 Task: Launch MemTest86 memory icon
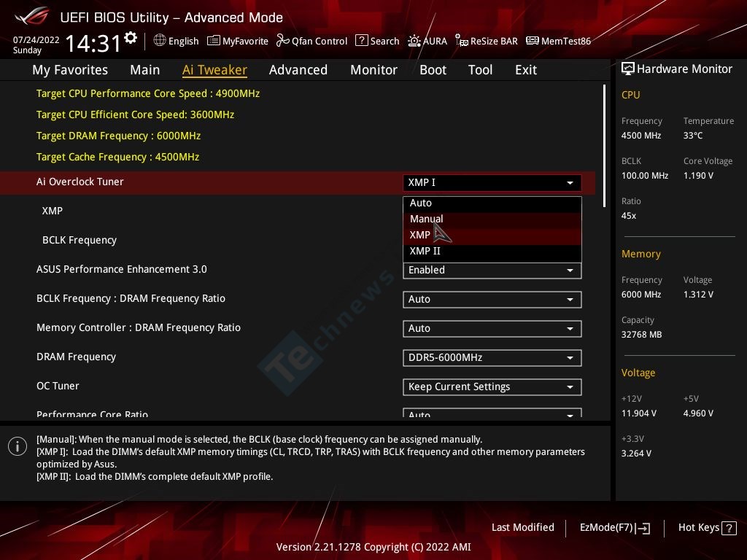click(x=532, y=41)
